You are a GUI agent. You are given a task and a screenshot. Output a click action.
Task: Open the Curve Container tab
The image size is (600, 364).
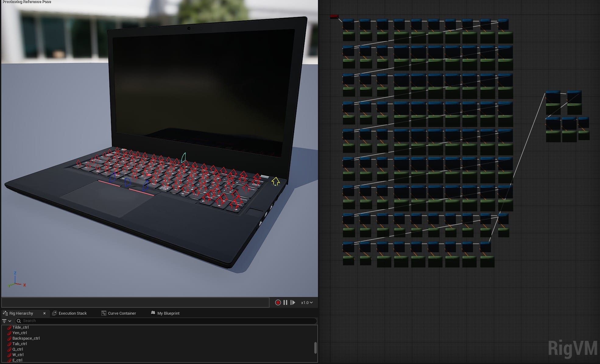[122, 313]
